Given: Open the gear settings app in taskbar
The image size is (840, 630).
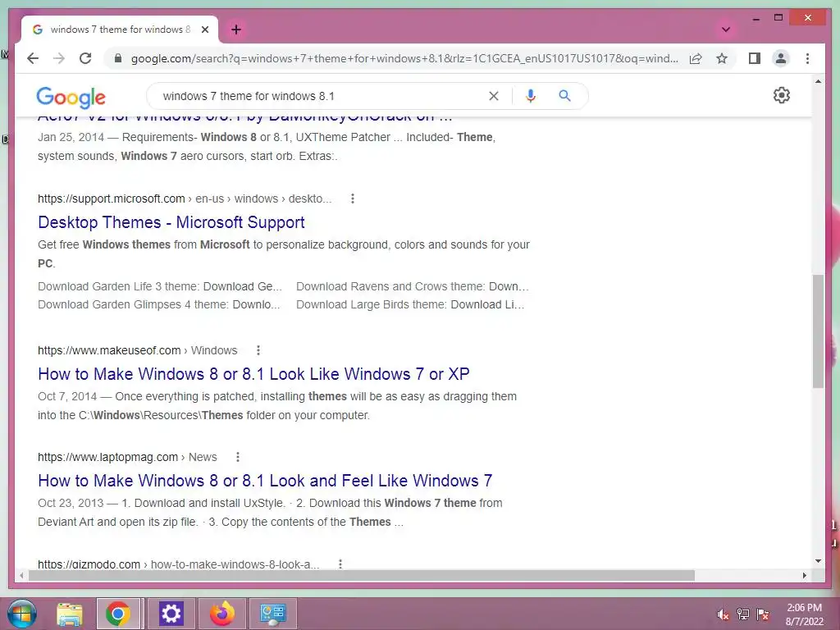Looking at the screenshot, I should click(171, 614).
